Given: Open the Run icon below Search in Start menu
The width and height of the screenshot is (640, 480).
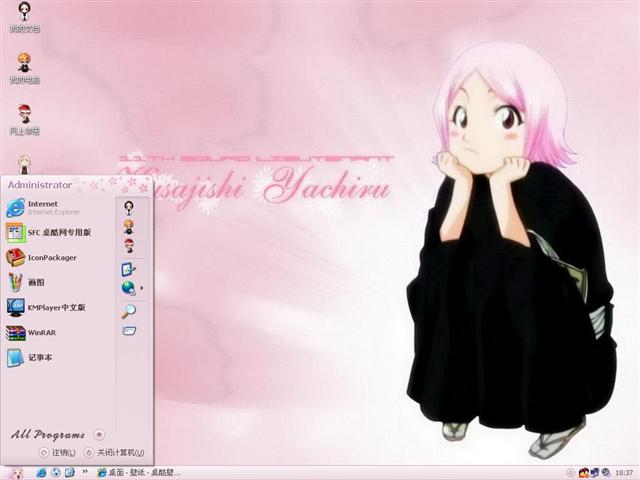Looking at the screenshot, I should (x=129, y=330).
